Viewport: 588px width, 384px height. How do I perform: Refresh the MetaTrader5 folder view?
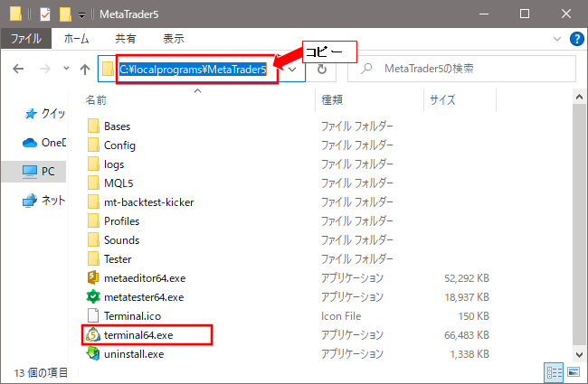tap(322, 69)
